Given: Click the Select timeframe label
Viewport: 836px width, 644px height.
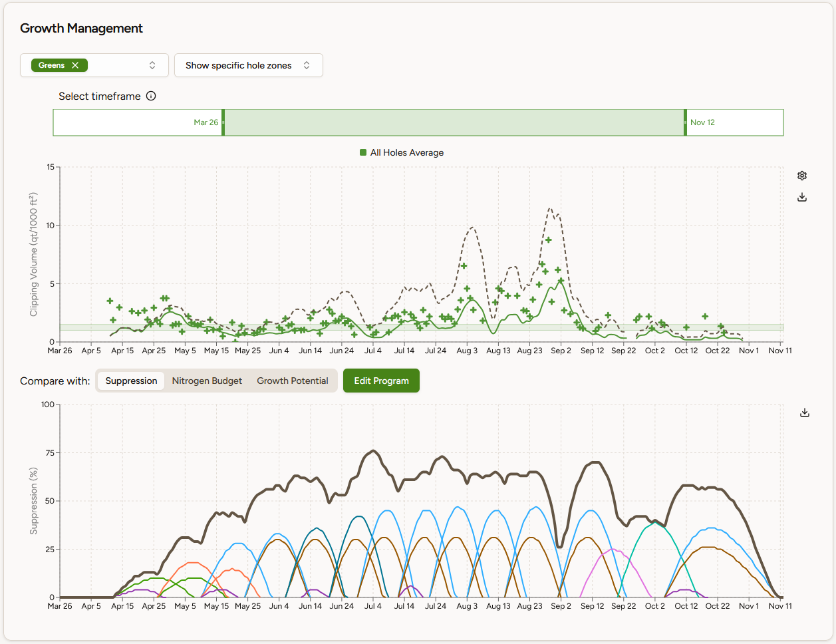Looking at the screenshot, I should tap(100, 96).
